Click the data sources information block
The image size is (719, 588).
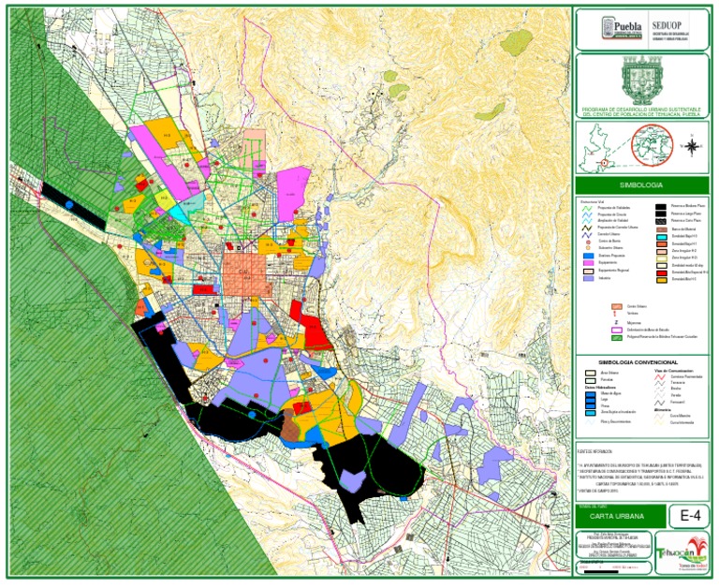pos(641,472)
